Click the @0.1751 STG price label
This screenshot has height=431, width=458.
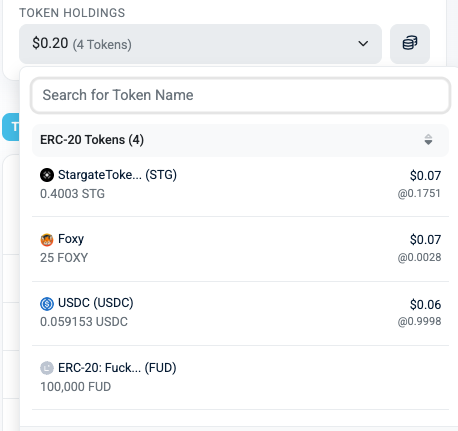click(x=419, y=193)
